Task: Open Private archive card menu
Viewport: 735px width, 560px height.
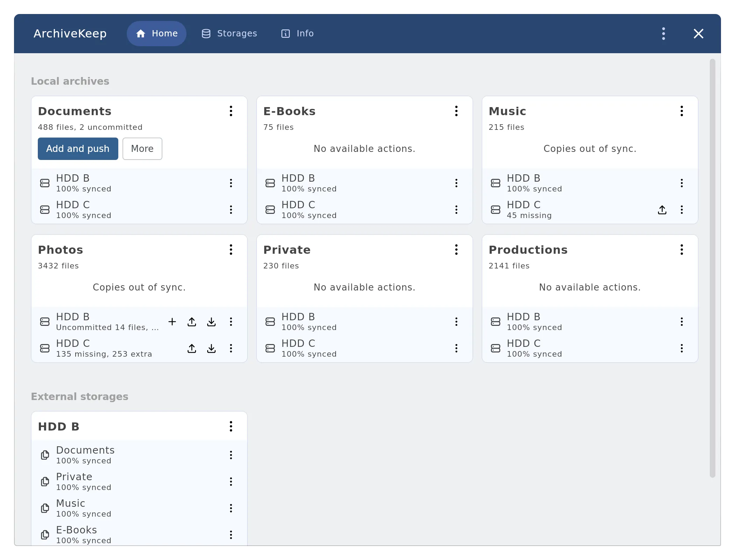Action: tap(456, 250)
